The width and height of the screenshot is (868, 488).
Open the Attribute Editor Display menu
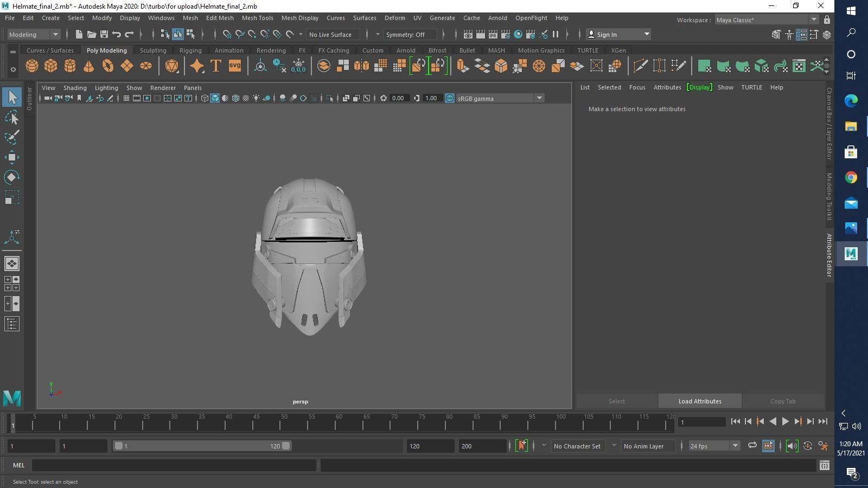coord(699,87)
